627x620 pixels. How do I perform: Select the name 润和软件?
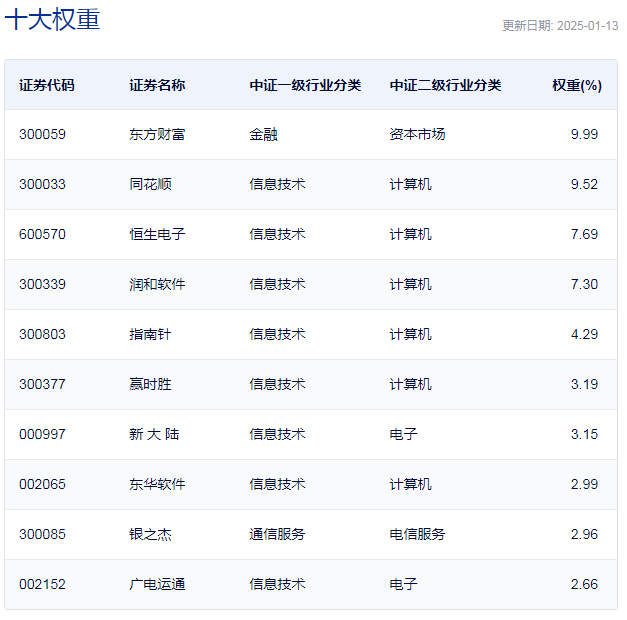(x=157, y=284)
